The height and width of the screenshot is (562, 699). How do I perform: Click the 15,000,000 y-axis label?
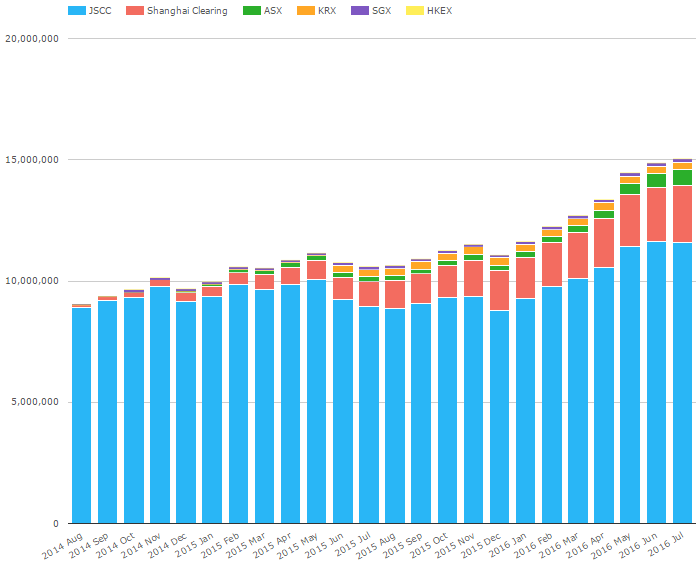tap(32, 160)
